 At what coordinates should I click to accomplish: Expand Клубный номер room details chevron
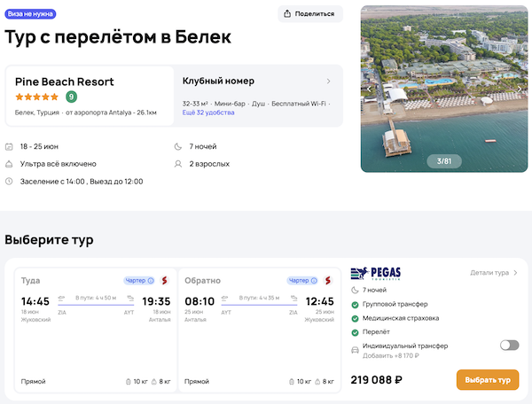(328, 82)
